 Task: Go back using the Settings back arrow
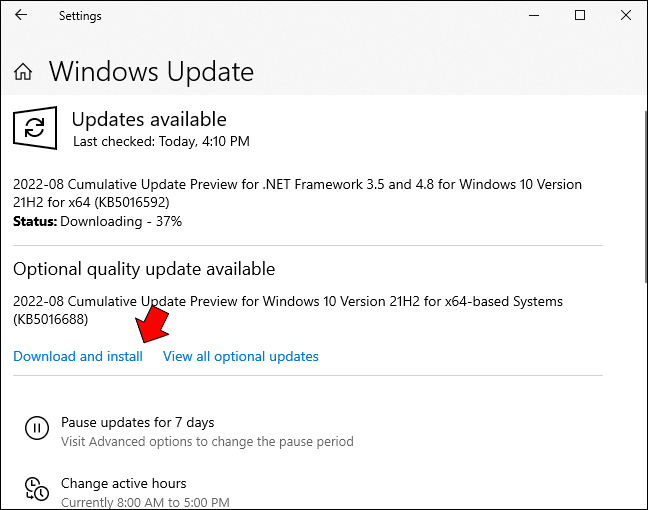pos(21,15)
